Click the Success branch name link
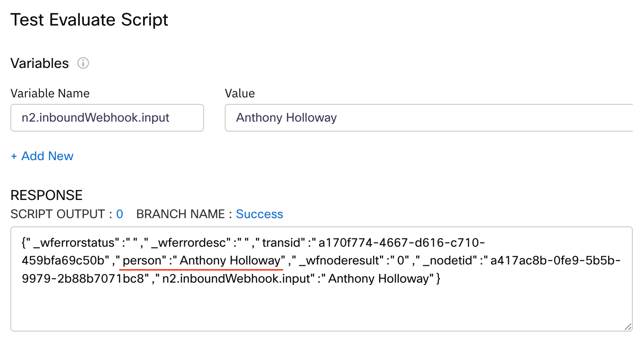This screenshot has height=348, width=644. pos(259,214)
